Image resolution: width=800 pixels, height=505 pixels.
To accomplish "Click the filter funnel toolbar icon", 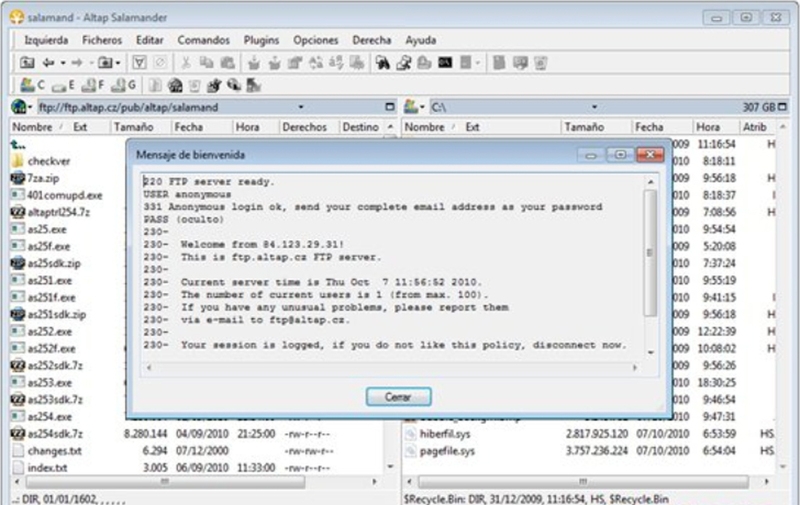I will tap(139, 63).
